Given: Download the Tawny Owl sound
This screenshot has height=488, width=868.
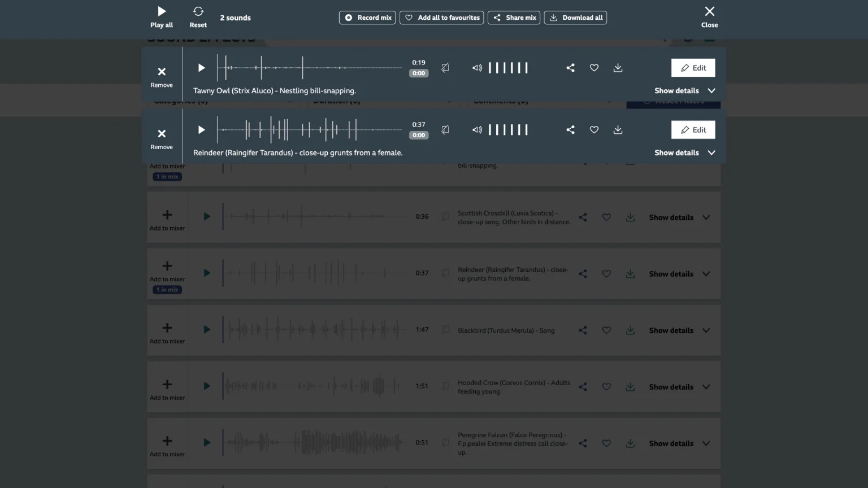Looking at the screenshot, I should [x=618, y=68].
